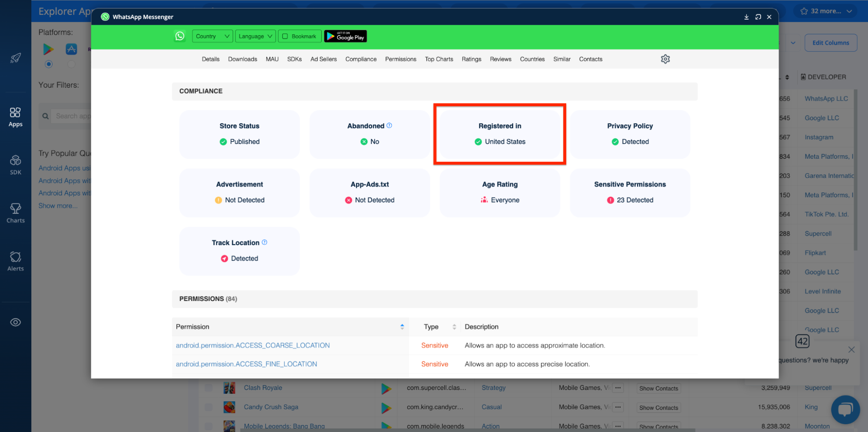This screenshot has height=432, width=868.
Task: Click the search magnifier icon under Your Filters
Action: 45,116
